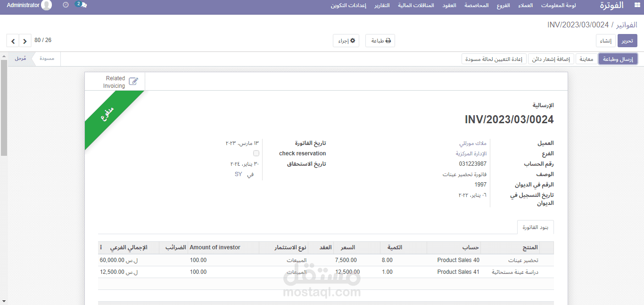Image resolution: width=644 pixels, height=305 pixels.
Task: Go to the previous record with the left arrow
Action: pyautogui.click(x=13, y=41)
